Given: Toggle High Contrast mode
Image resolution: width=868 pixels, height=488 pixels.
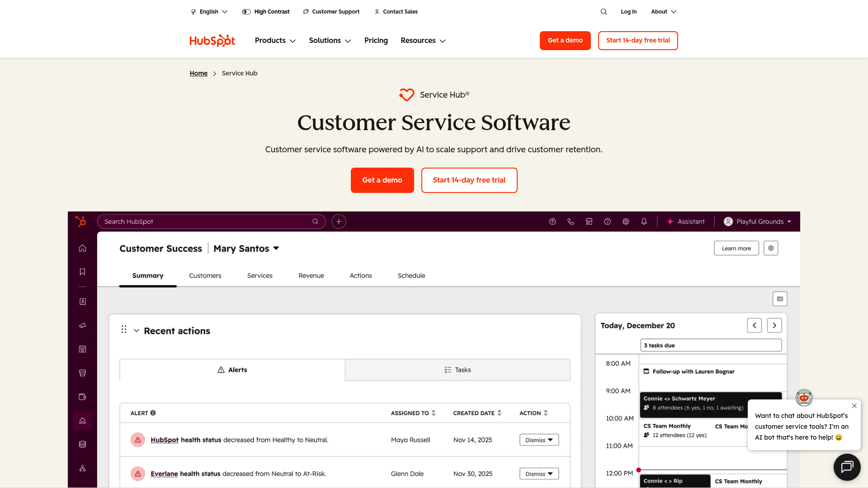Looking at the screenshot, I should 265,11.
